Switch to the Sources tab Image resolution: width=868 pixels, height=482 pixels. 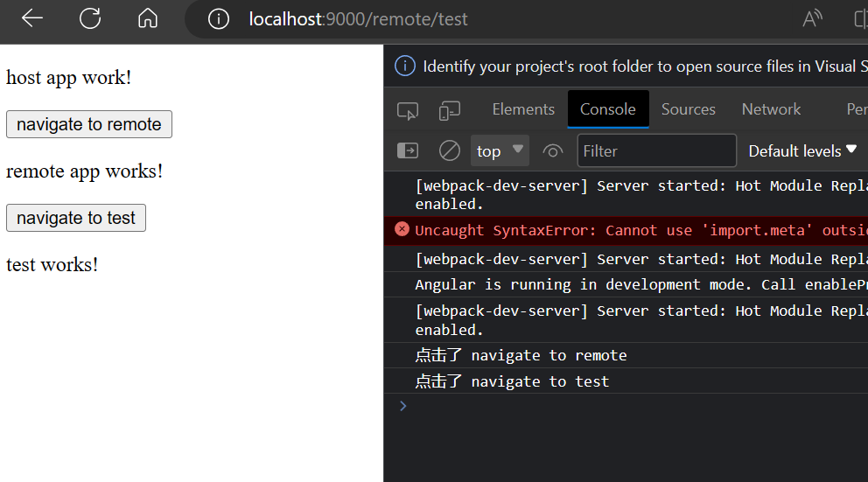click(688, 109)
